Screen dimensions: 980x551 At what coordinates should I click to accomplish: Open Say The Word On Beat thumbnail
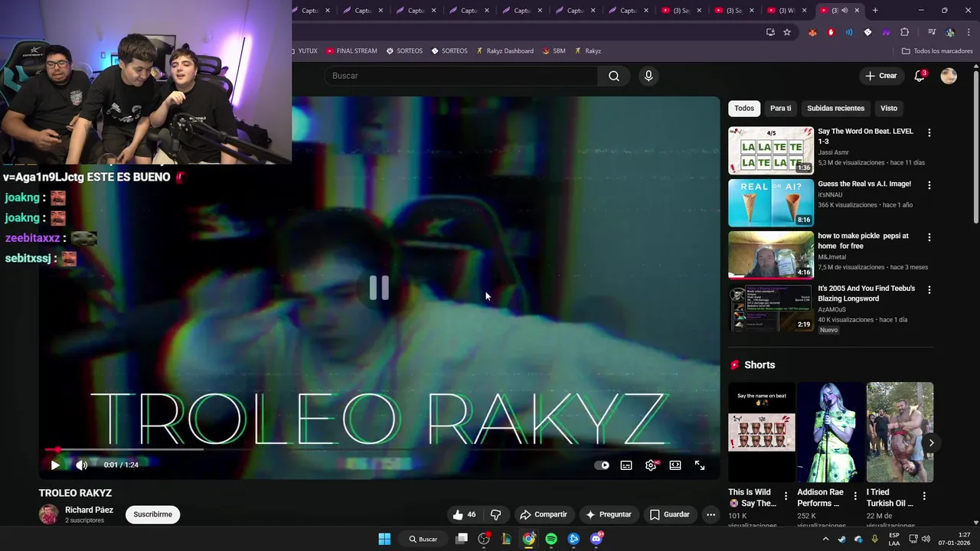771,150
